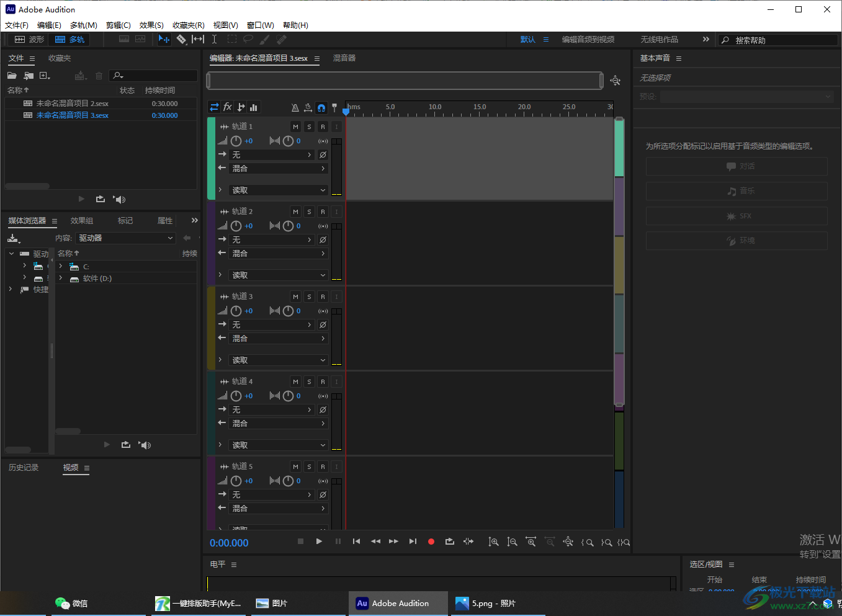Viewport: 842px width, 616px height.
Task: Select the Move tool in toolbar
Action: tap(164, 39)
